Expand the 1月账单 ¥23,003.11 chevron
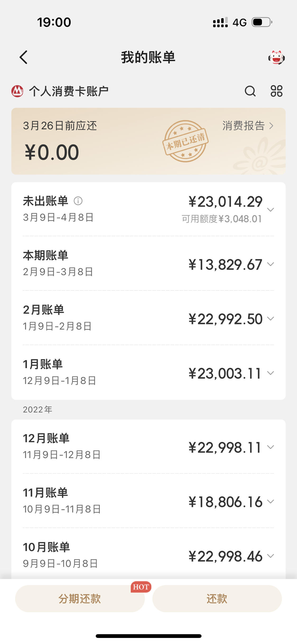 271,373
